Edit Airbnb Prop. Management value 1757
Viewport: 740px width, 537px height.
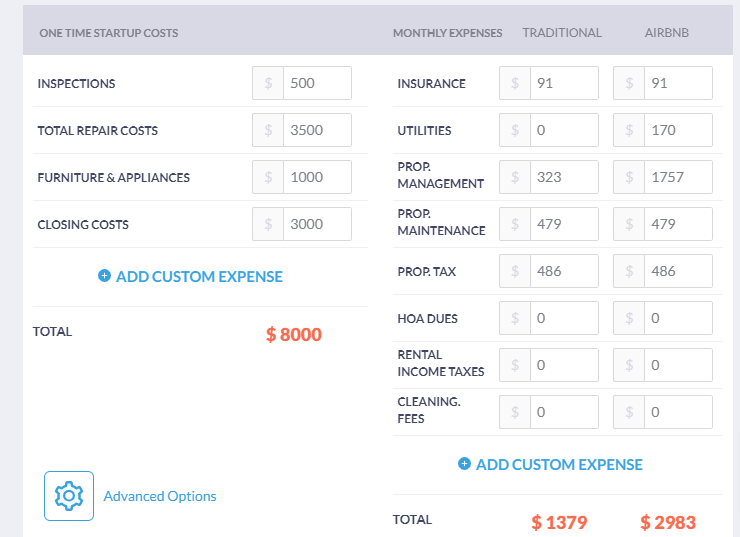677,177
